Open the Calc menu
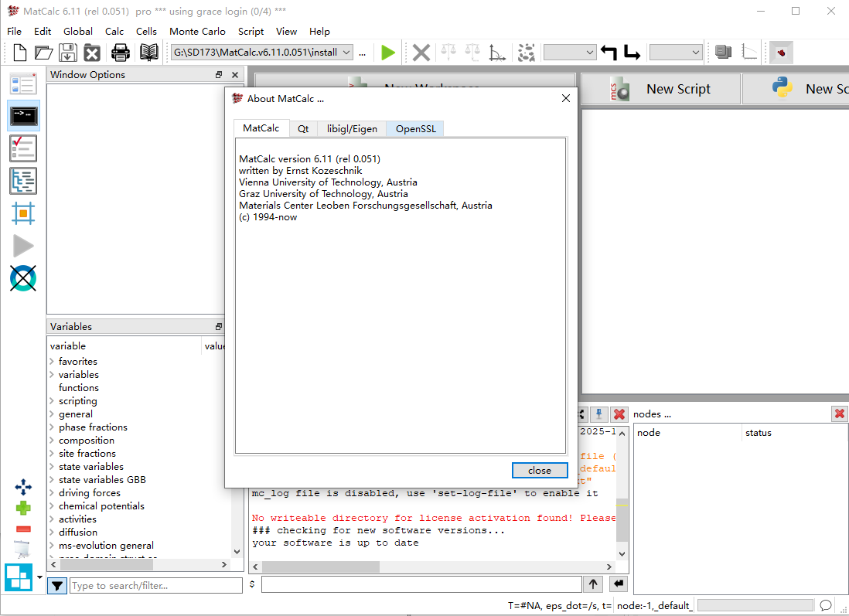849x616 pixels. click(114, 32)
